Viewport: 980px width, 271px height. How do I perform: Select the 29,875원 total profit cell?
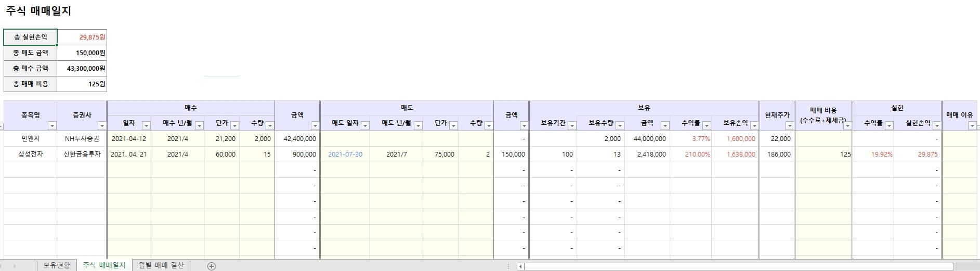click(82, 37)
